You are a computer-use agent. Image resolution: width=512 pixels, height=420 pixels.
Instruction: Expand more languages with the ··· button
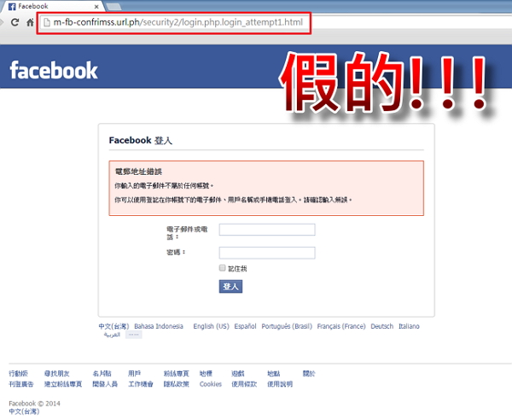[x=133, y=335]
